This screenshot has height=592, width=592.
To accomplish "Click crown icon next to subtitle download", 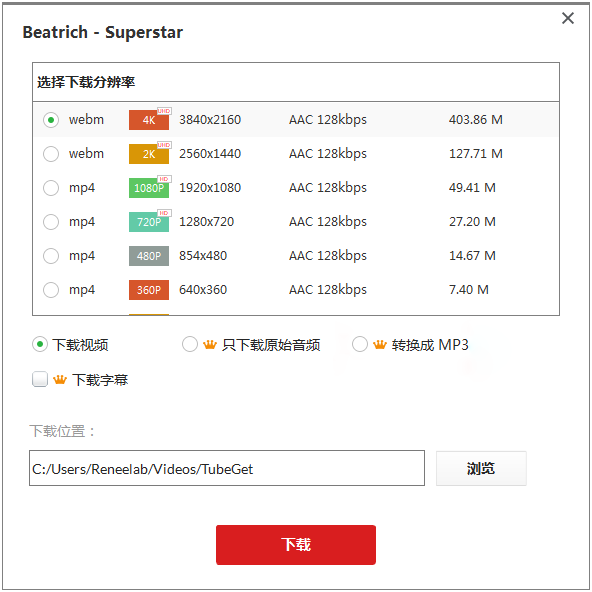I will (60, 379).
